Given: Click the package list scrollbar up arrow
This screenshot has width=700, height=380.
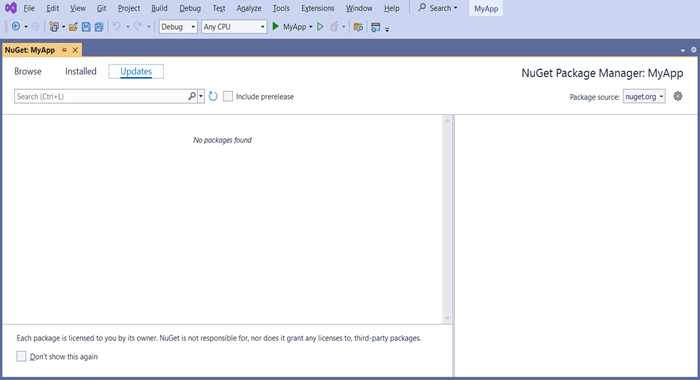Looking at the screenshot, I should click(x=447, y=121).
